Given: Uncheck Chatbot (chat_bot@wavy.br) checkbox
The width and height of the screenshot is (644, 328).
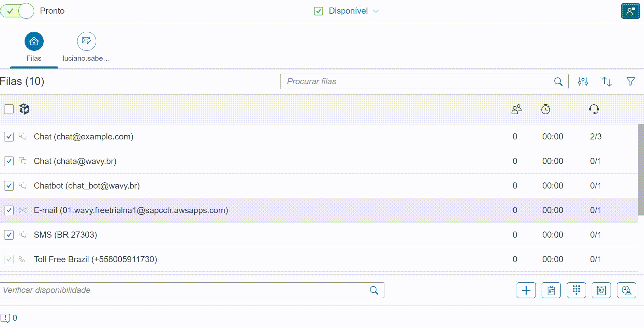Looking at the screenshot, I should click(9, 186).
